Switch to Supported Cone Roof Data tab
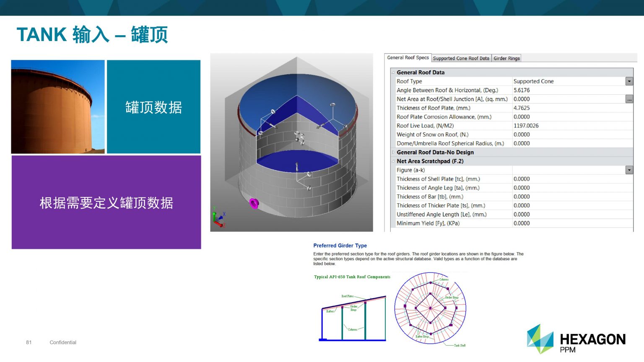 pos(461,58)
